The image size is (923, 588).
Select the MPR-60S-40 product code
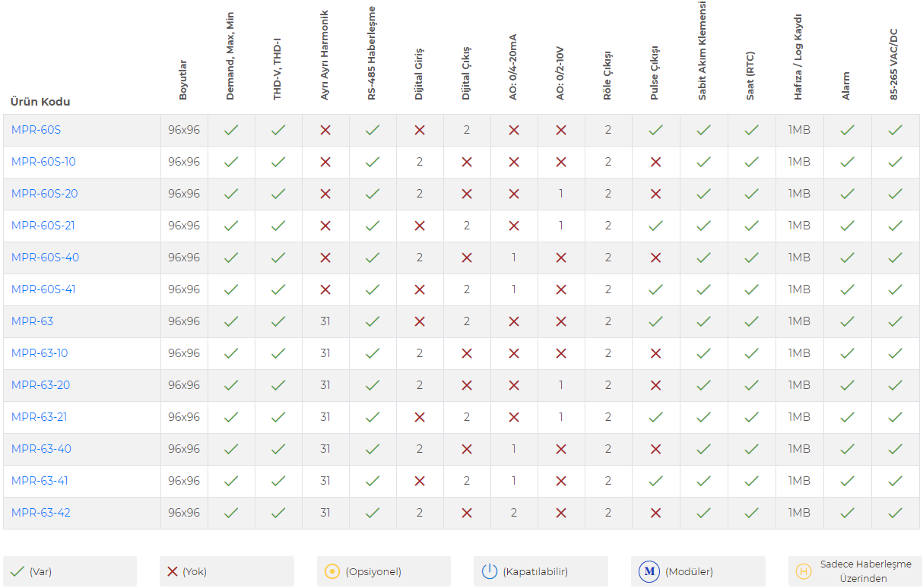click(45, 258)
